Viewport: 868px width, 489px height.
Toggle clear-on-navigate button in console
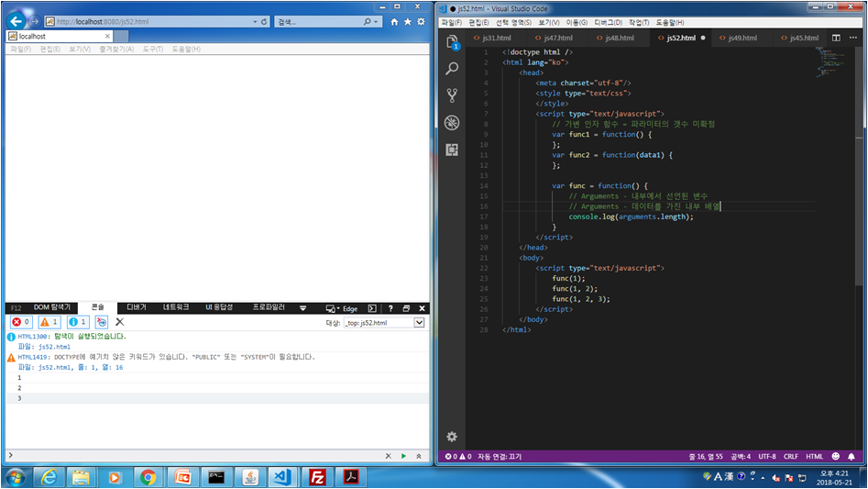pyautogui.click(x=102, y=322)
